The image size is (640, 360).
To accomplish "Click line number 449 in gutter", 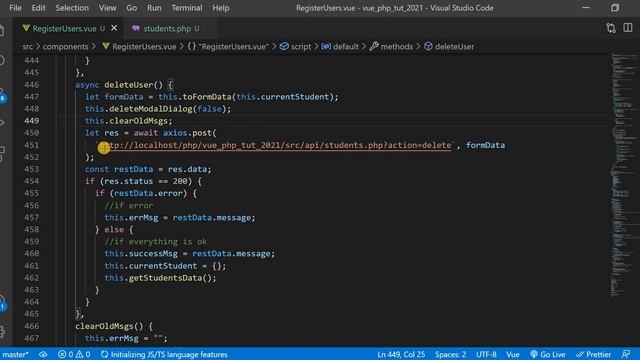I will (31, 121).
